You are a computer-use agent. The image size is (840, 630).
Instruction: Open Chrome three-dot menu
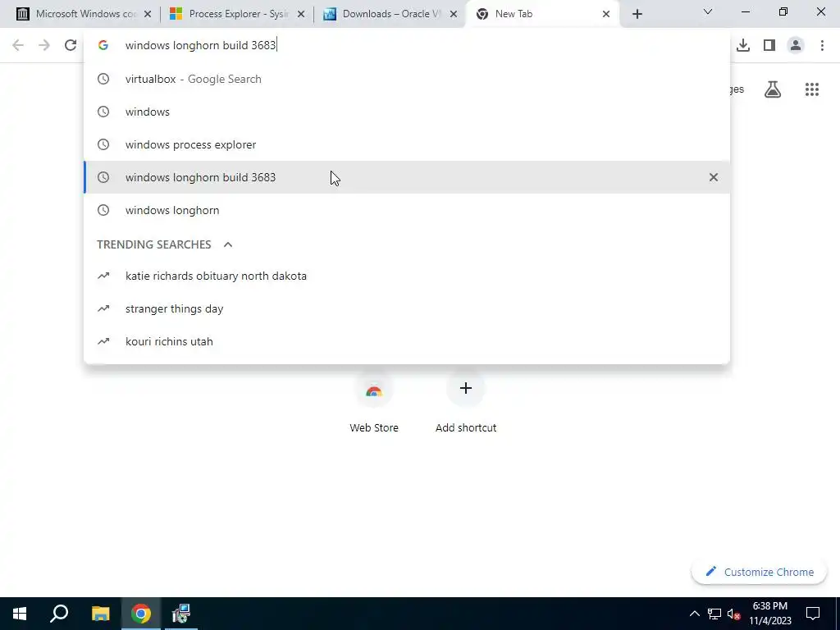pyautogui.click(x=822, y=45)
